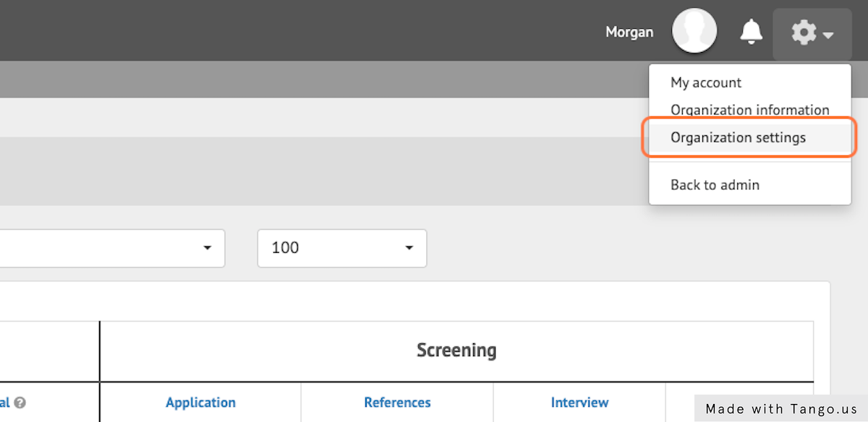
Task: Click the Morgan username text
Action: pyautogui.click(x=629, y=31)
